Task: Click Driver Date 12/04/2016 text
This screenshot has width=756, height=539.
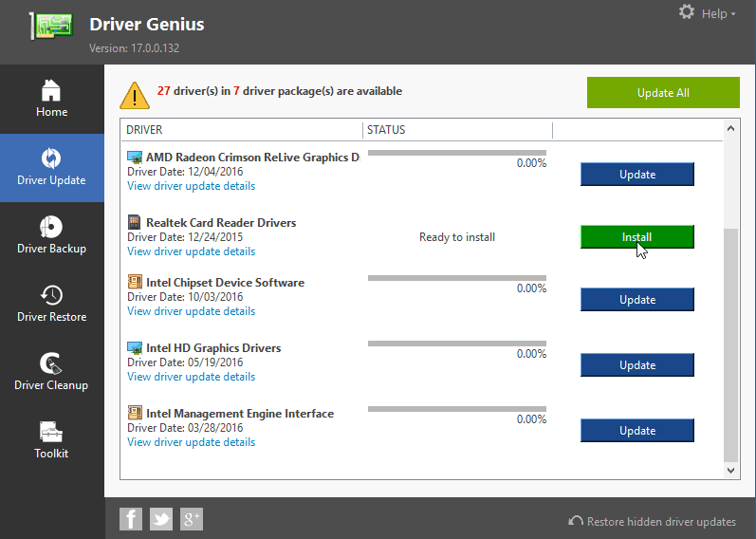Action: click(185, 172)
